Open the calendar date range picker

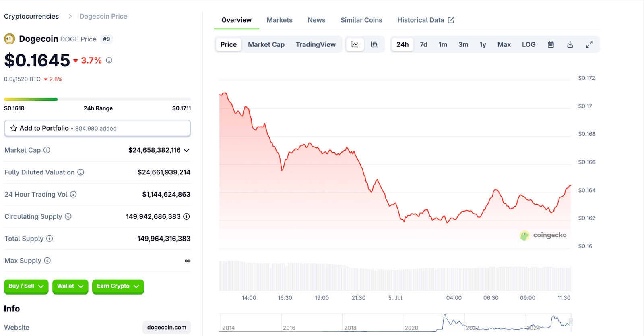click(551, 44)
